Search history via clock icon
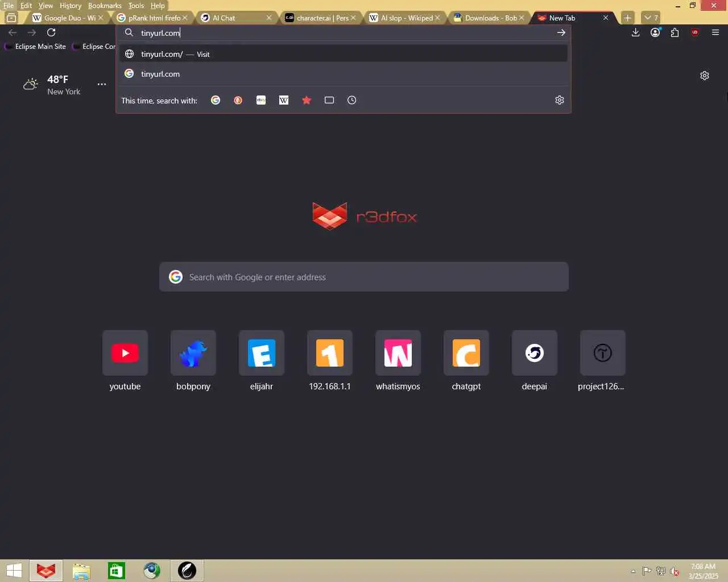This screenshot has width=728, height=582. 352,100
